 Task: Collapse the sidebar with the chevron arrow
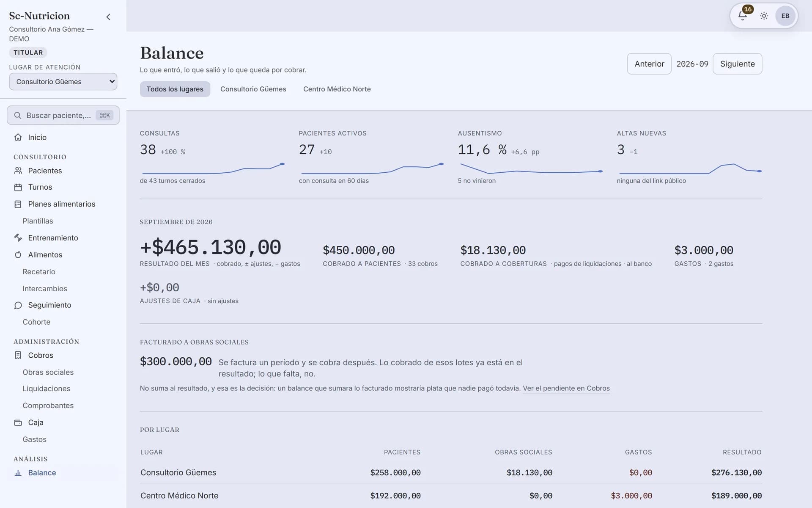(x=108, y=17)
